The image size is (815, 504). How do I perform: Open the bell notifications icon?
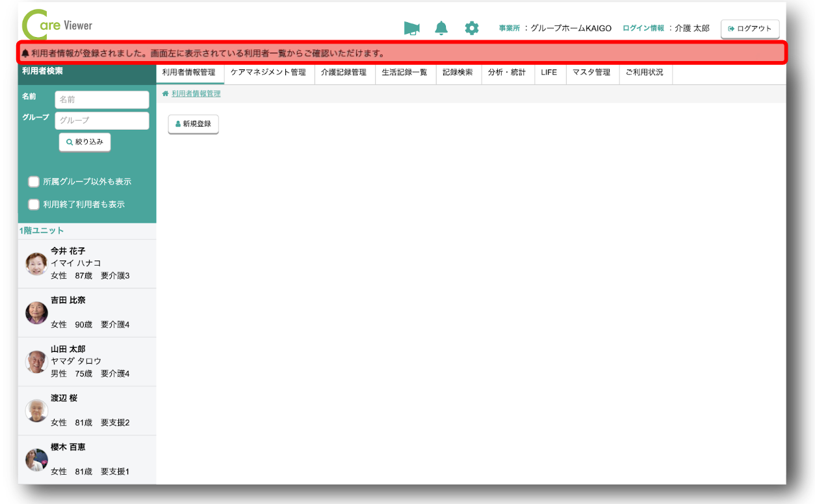click(441, 28)
